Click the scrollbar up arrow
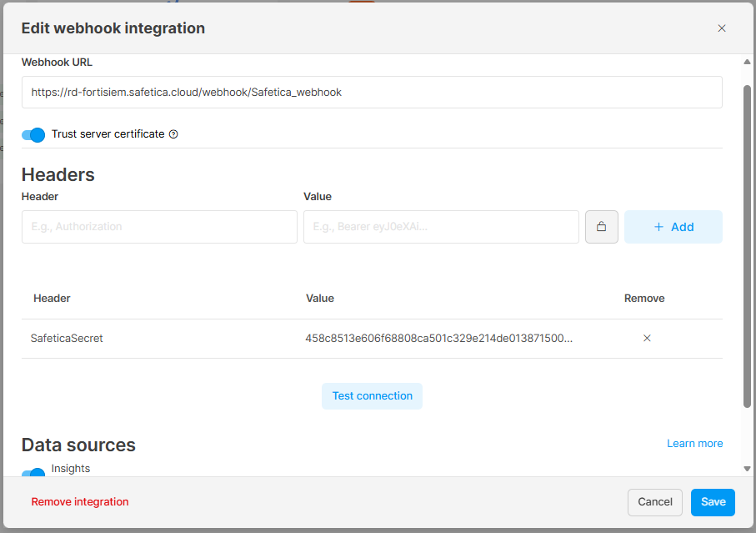 [x=747, y=62]
